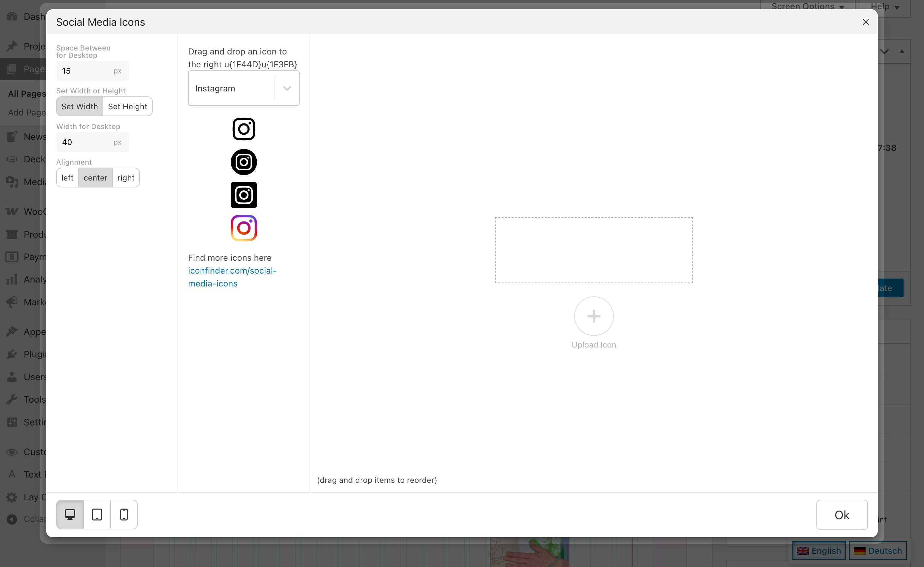Close the Social Media Icons dialog
Screen dimensions: 924x567
point(866,22)
